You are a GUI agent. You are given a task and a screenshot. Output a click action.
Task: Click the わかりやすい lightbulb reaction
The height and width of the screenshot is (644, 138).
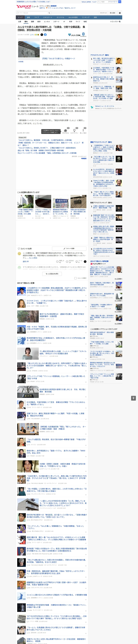(74, 131)
